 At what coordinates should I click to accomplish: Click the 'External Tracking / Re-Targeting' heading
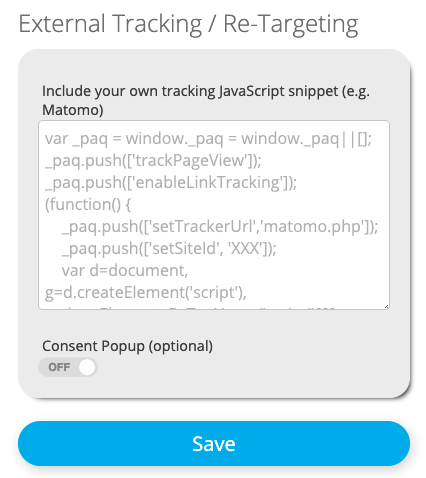188,24
